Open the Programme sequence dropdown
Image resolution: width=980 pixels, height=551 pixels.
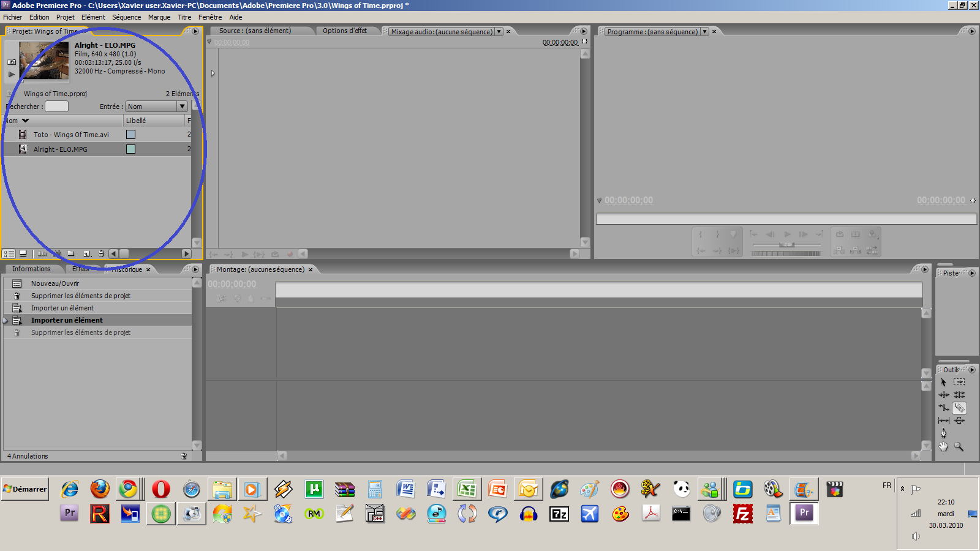pos(704,32)
